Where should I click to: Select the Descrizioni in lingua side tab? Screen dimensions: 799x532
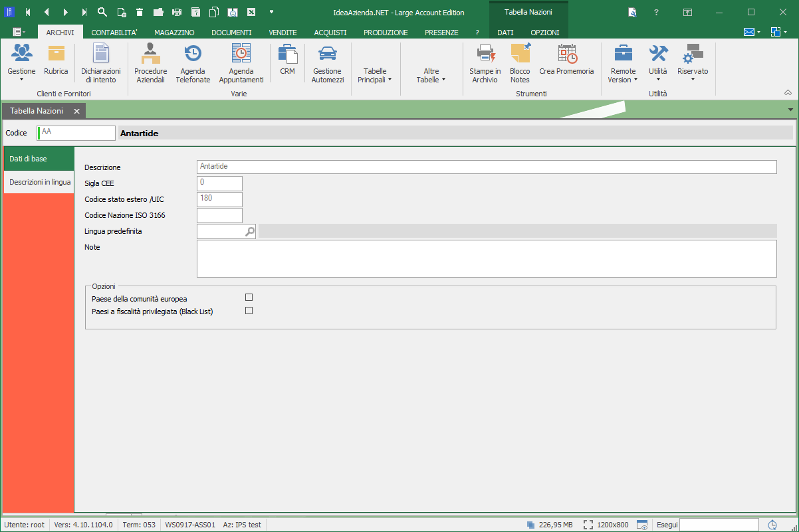coord(40,181)
